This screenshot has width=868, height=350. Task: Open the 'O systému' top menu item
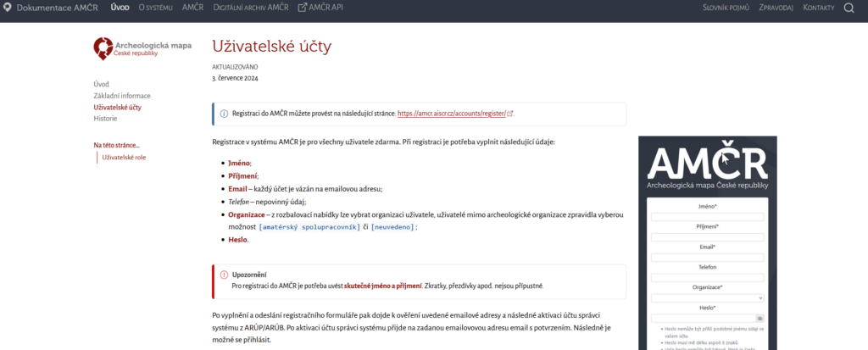157,8
